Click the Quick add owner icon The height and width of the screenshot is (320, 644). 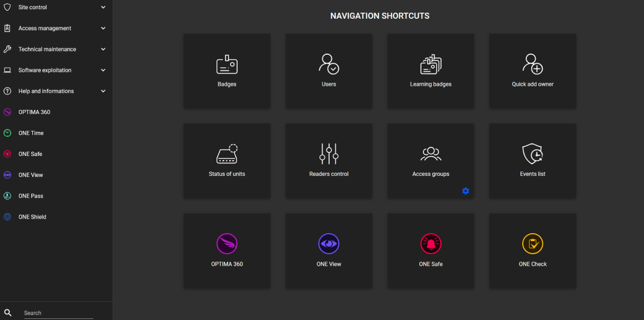coord(532,64)
